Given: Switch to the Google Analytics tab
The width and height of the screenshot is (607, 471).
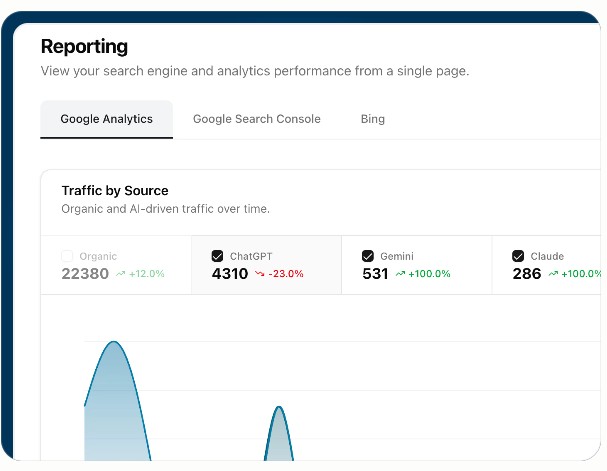Looking at the screenshot, I should (106, 119).
